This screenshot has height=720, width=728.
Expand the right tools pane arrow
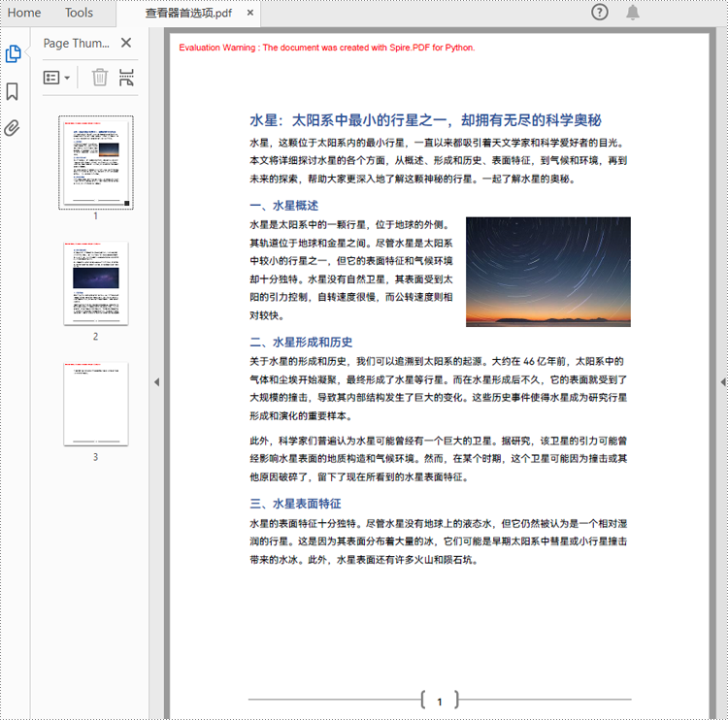click(723, 382)
